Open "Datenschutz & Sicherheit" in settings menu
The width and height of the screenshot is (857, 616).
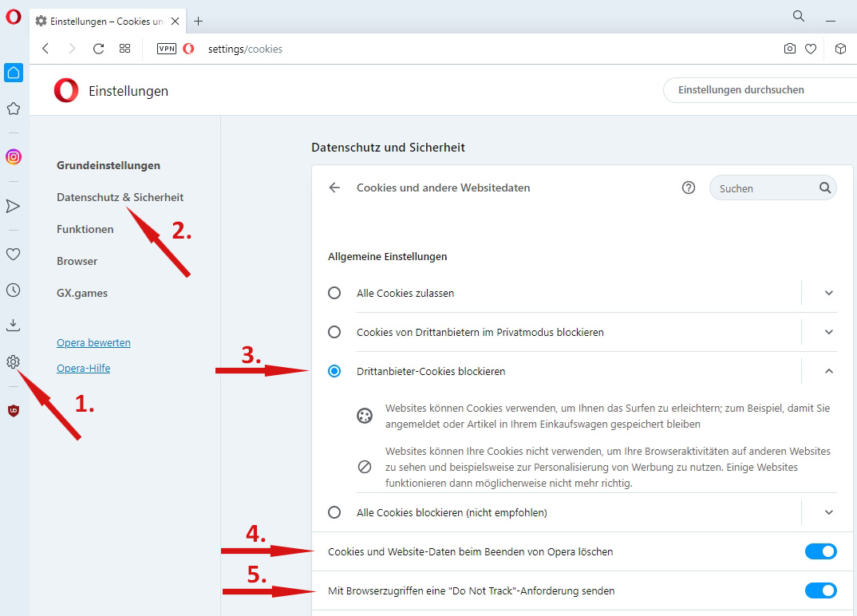(120, 197)
